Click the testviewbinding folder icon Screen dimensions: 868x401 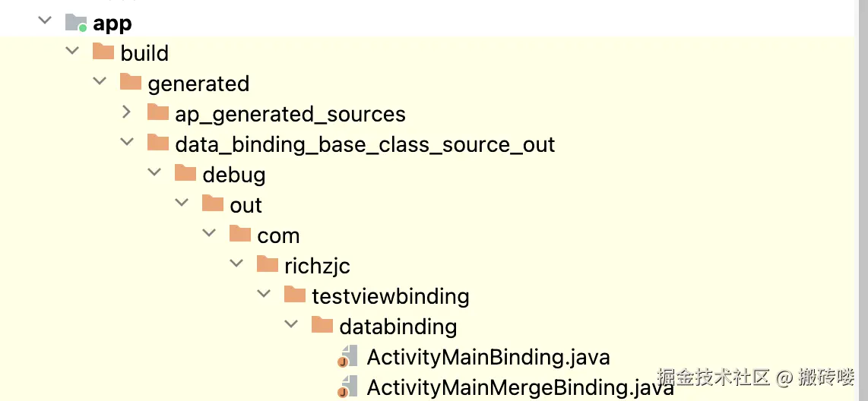click(x=295, y=295)
